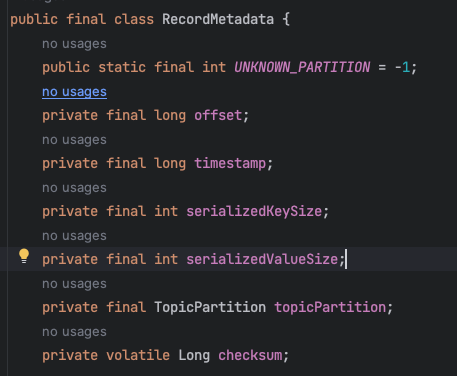Click 'no usages' hint above timestamp field
The width and height of the screenshot is (457, 376).
(74, 140)
